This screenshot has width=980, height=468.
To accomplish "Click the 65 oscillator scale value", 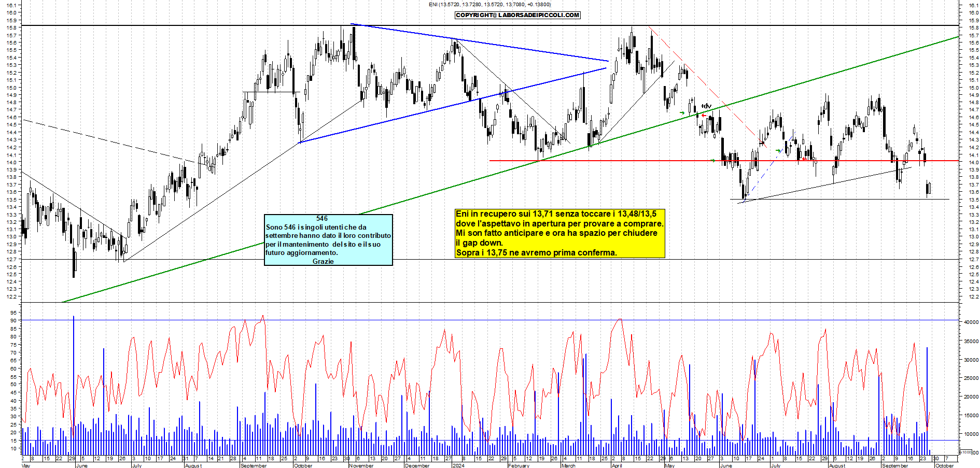I will click(13, 361).
